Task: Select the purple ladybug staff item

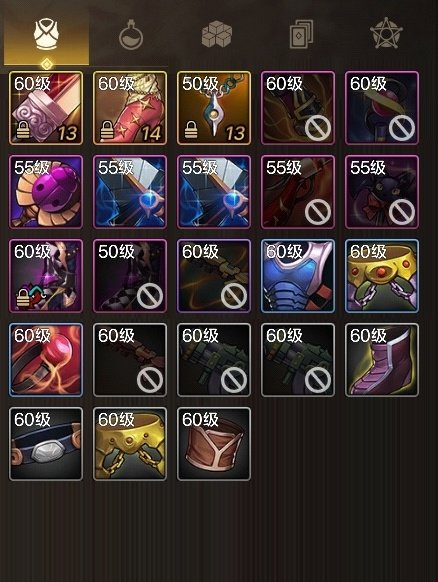Action: pos(46,192)
